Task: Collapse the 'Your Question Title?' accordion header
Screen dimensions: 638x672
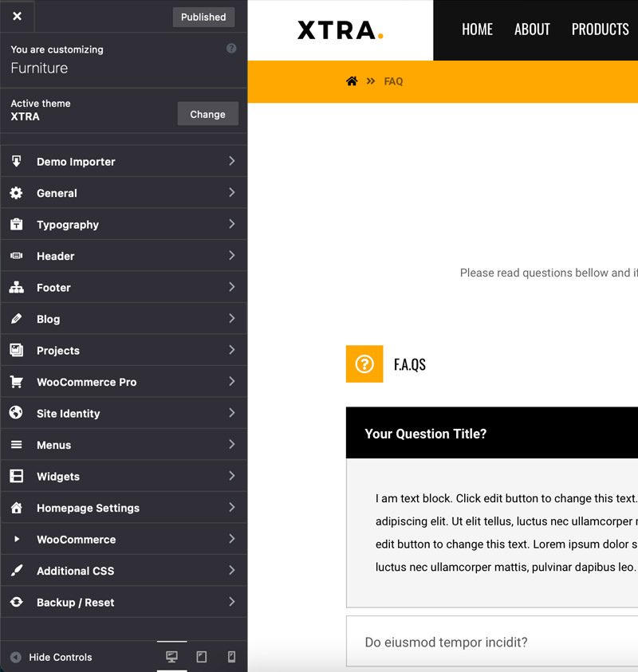Action: 426,434
